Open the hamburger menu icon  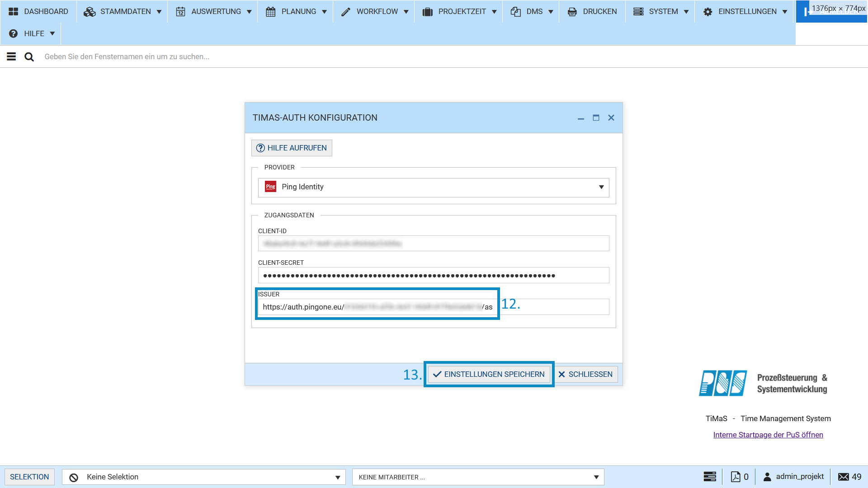tap(11, 56)
